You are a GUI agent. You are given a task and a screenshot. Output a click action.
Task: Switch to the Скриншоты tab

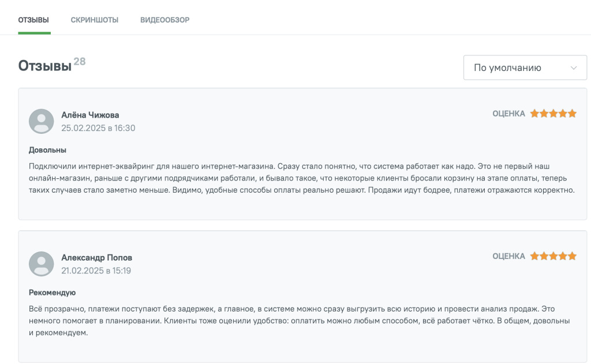(x=95, y=20)
